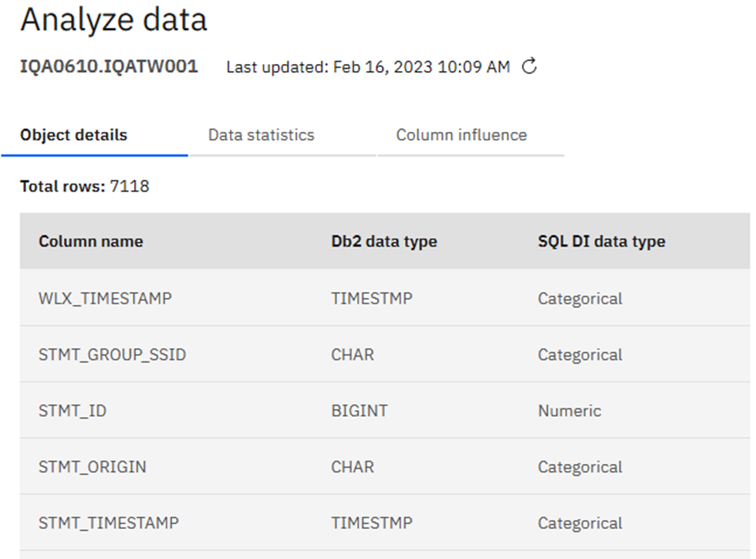The width and height of the screenshot is (756, 559).
Task: Select the WLX_TIMESTAMP column name cell
Action: point(105,299)
